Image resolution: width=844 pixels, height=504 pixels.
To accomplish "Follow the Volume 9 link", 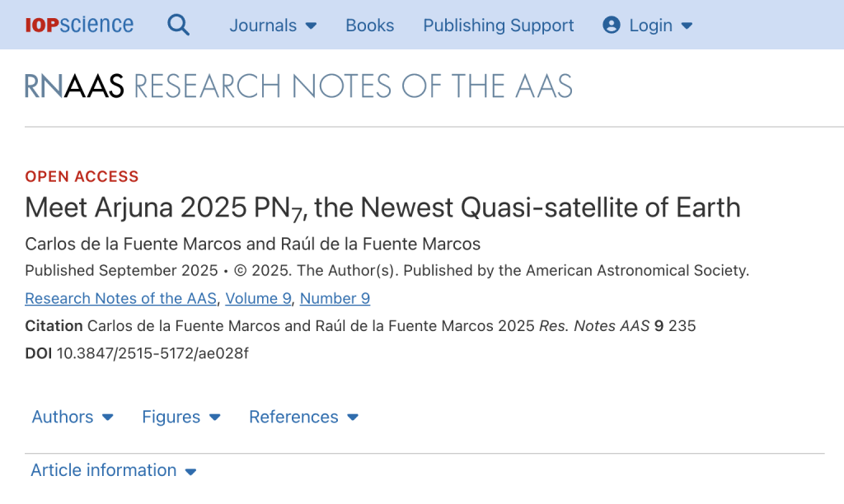I will (258, 298).
